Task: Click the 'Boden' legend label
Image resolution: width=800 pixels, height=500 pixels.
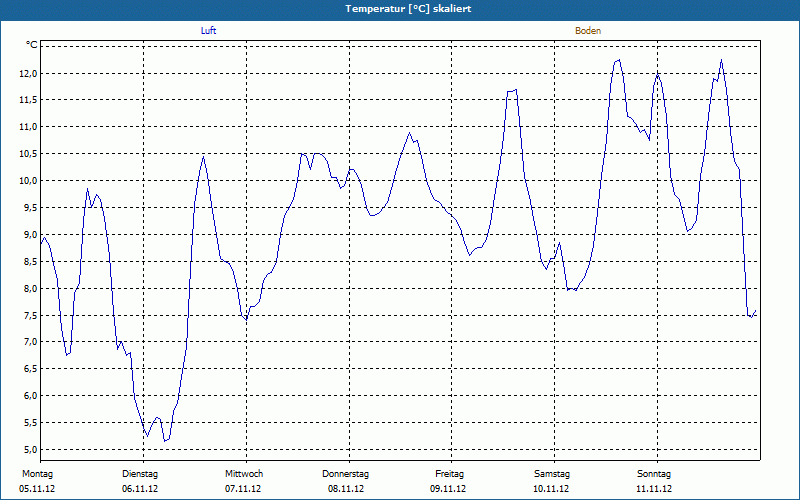Action: (588, 31)
